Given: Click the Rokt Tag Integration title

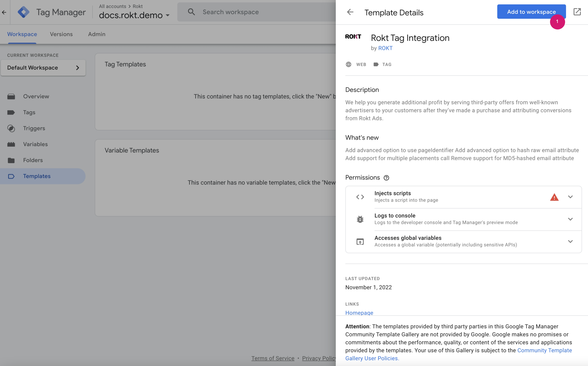Looking at the screenshot, I should [x=410, y=38].
